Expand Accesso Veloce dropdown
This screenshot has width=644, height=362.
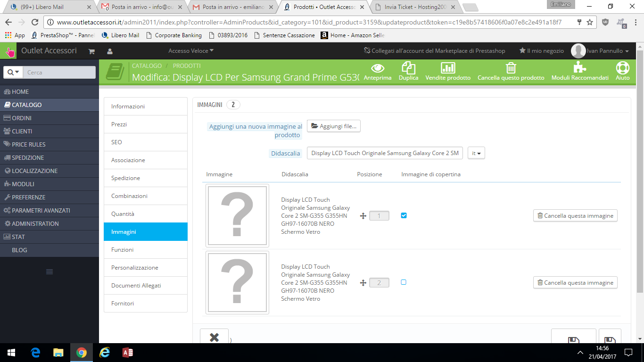click(x=191, y=50)
